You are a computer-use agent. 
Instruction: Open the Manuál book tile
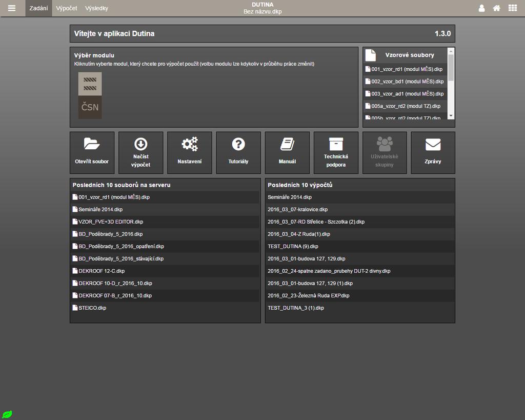pos(287,153)
